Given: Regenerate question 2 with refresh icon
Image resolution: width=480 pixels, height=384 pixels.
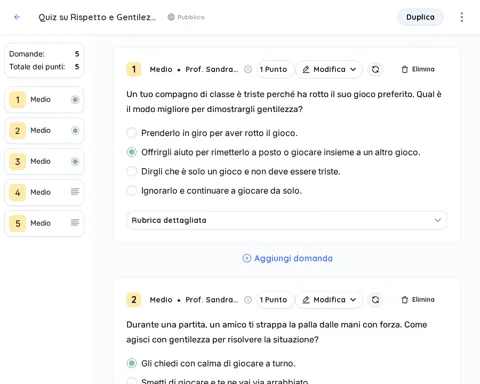Looking at the screenshot, I should [375, 300].
